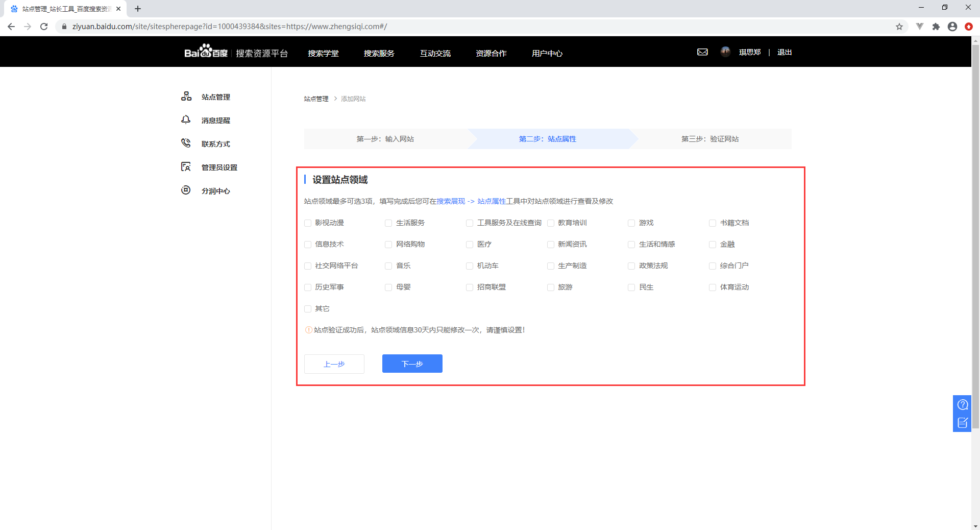Open the Chrome profile account icon
Image resolution: width=980 pixels, height=530 pixels.
coord(952,27)
